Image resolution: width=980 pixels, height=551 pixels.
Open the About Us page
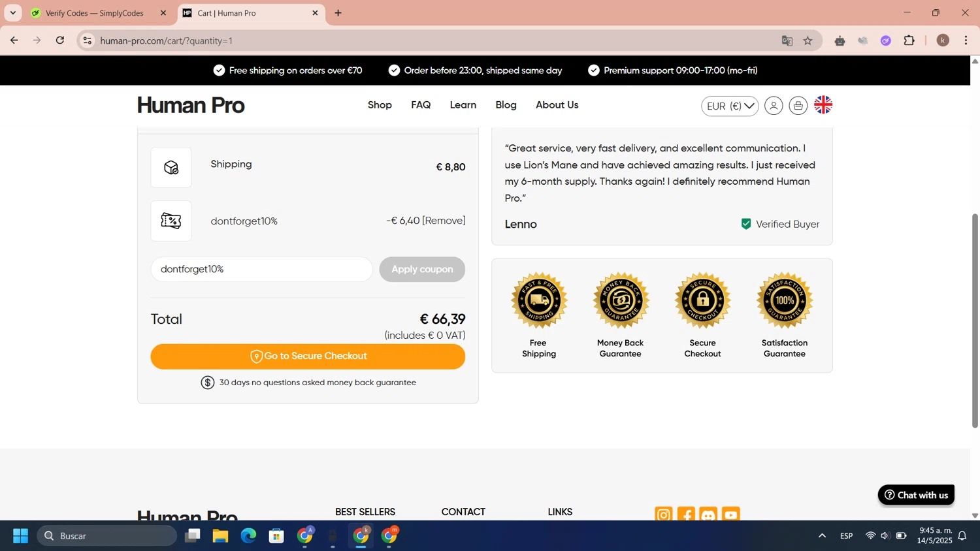coord(557,105)
